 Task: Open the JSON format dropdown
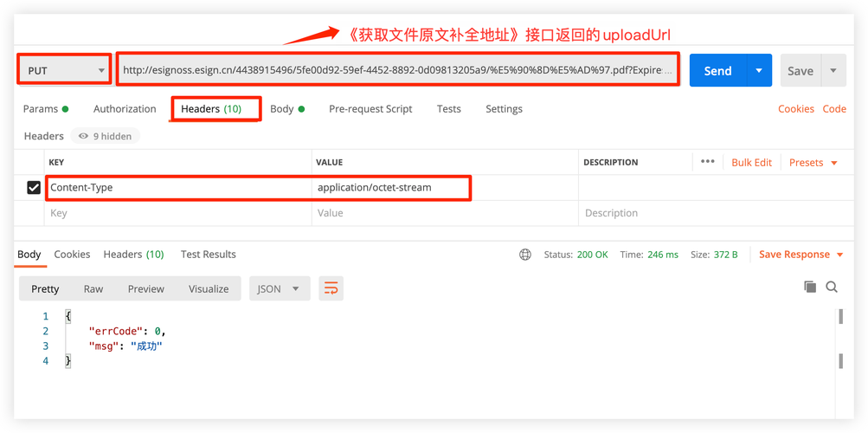point(280,288)
